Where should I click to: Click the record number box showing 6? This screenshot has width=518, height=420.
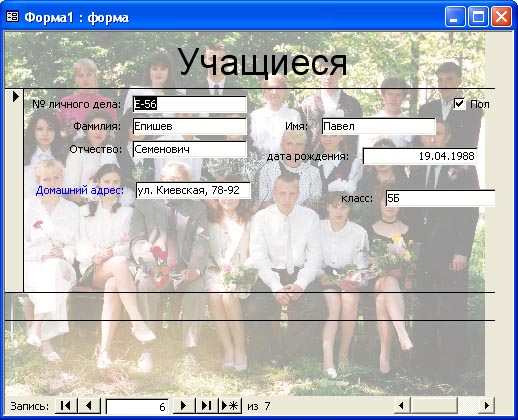137,406
